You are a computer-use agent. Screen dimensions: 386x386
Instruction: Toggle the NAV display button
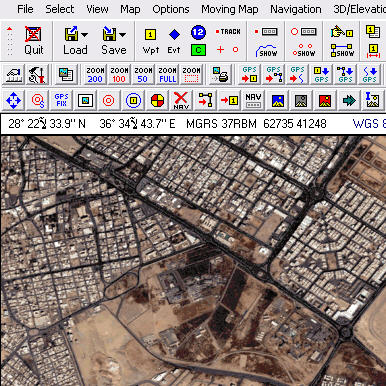[x=253, y=100]
